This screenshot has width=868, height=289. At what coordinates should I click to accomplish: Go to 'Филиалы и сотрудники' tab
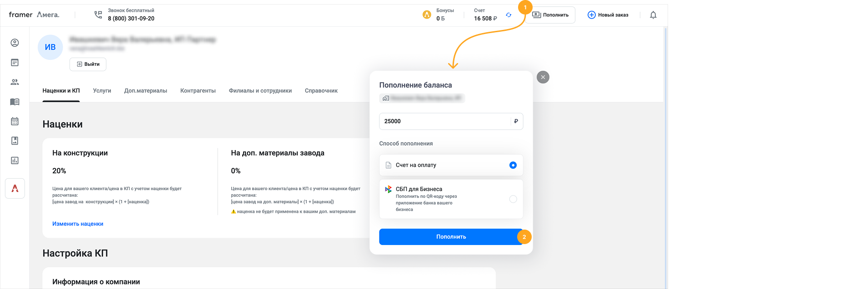pos(260,91)
